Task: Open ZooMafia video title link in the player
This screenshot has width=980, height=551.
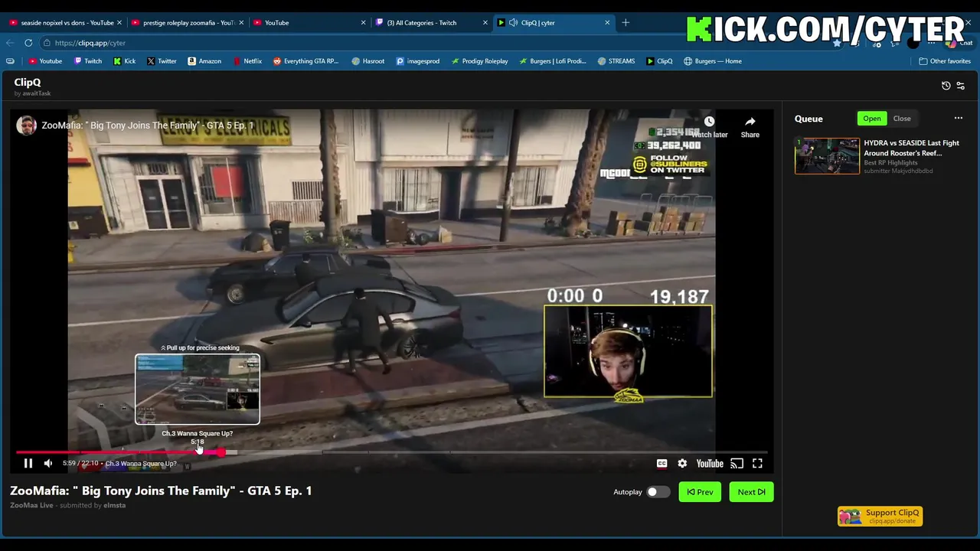Action: pyautogui.click(x=147, y=126)
